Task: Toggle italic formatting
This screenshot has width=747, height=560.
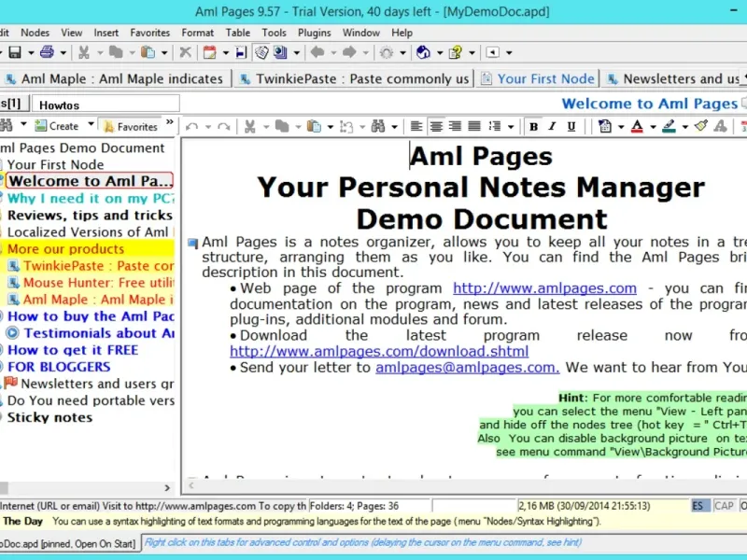Action: click(x=552, y=127)
